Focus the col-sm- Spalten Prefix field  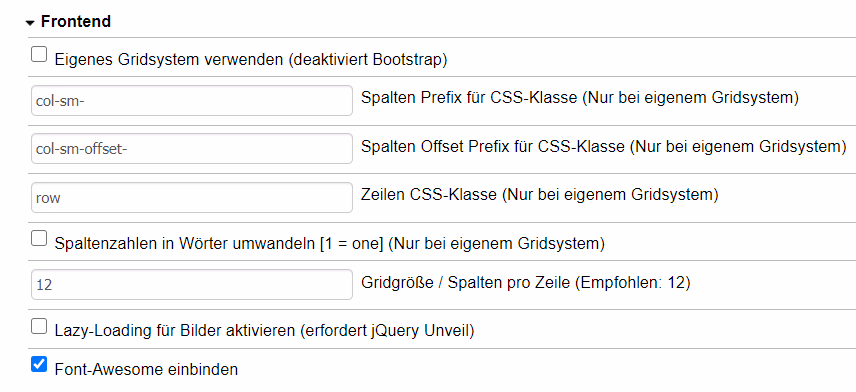pos(192,100)
